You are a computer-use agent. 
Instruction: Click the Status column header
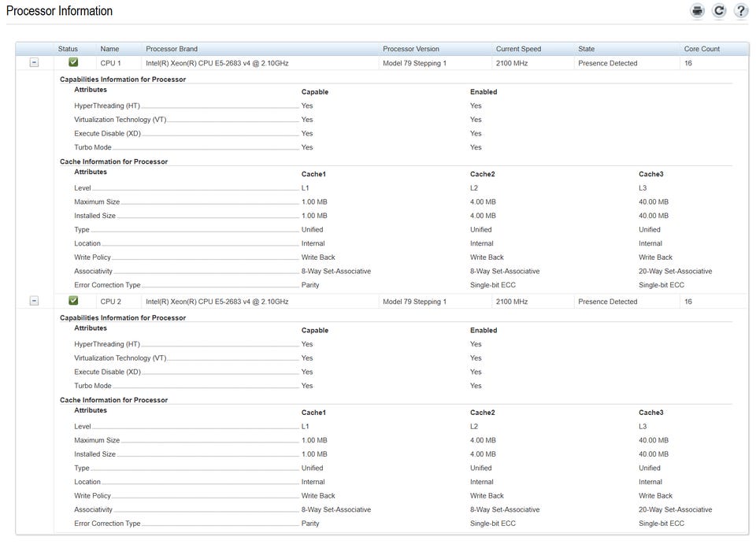[68, 49]
